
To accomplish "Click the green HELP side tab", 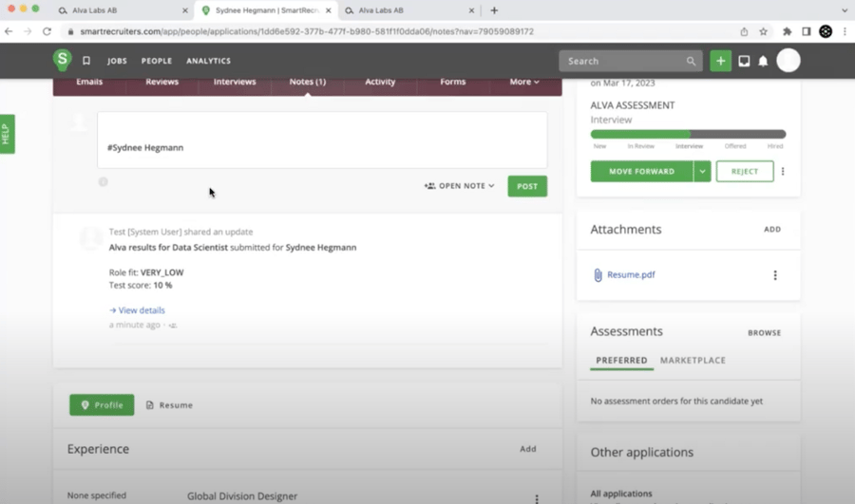I will (7, 134).
